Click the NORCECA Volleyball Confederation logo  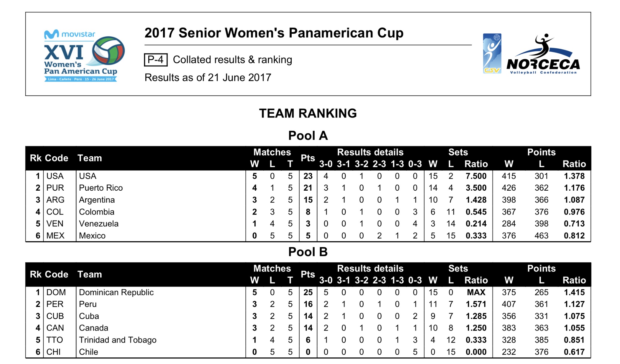543,54
